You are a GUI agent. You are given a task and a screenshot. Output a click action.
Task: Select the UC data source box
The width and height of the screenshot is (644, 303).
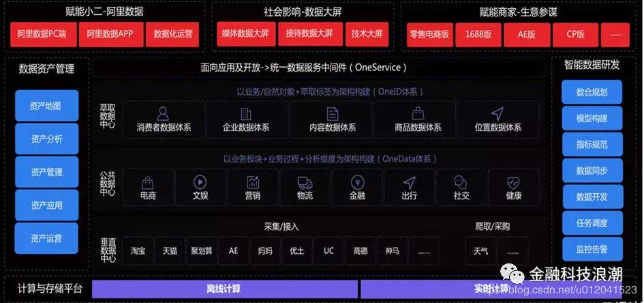point(328,250)
